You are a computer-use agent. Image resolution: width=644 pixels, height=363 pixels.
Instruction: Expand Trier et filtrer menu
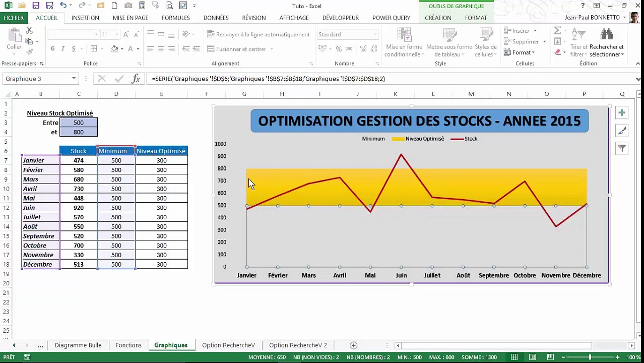tap(578, 42)
